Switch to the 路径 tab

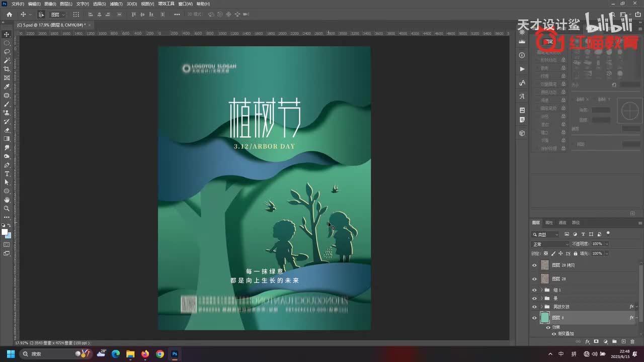click(576, 223)
